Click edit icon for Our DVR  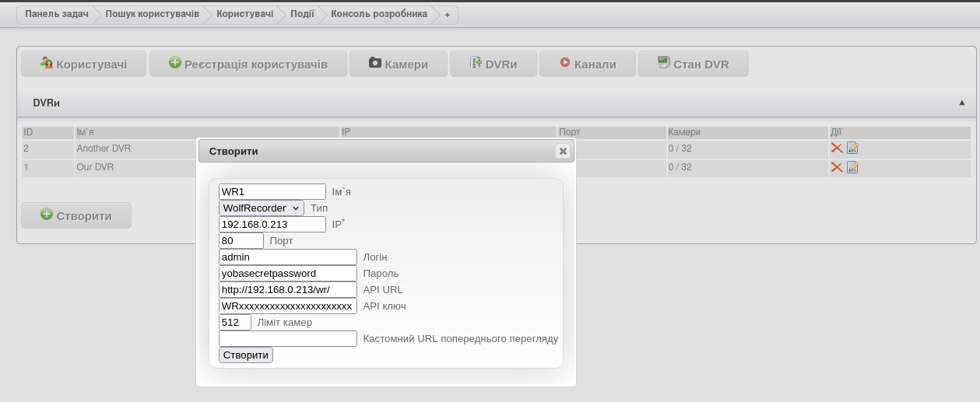pyautogui.click(x=852, y=167)
